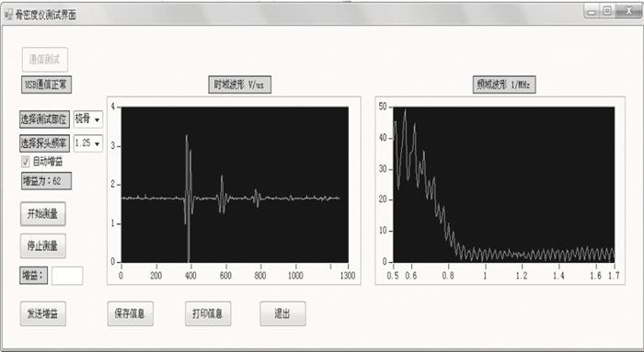644x352 pixels.
Task: Expand the 1.25 probe frequency dropdown
Action: click(x=88, y=143)
